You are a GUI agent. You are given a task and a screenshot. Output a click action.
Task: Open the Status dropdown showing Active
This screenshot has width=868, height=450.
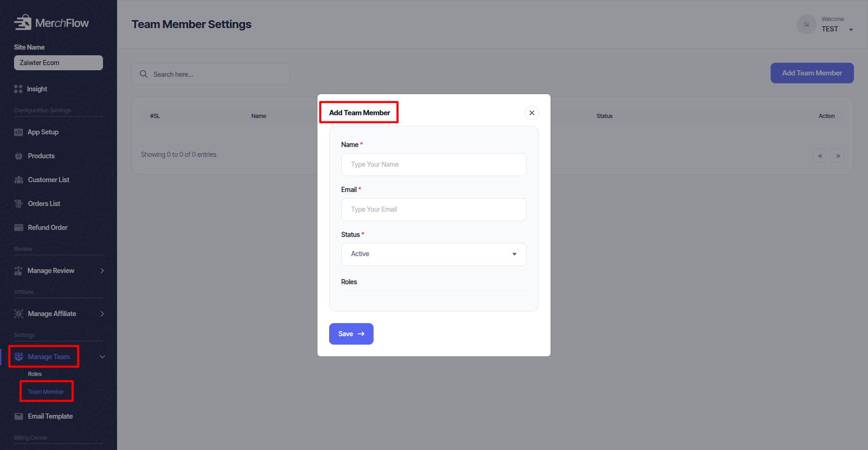click(x=434, y=254)
